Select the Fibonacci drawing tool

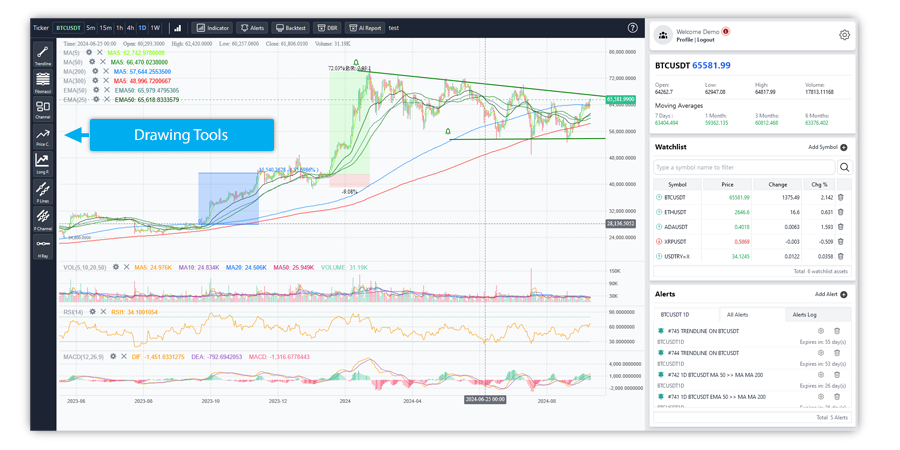click(42, 81)
